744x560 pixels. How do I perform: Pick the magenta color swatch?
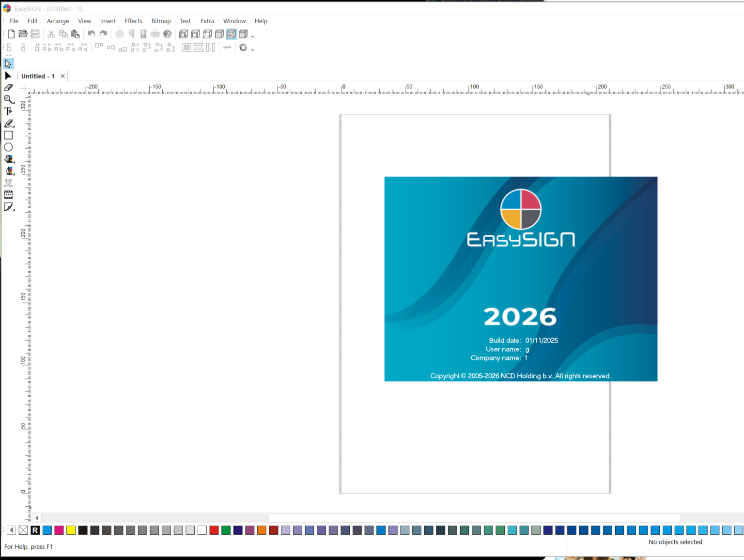(59, 530)
